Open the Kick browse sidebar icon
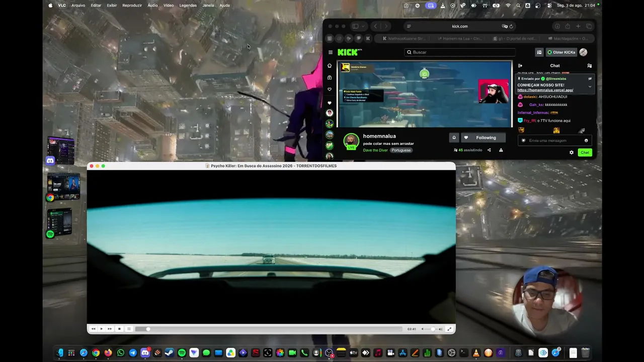This screenshot has height=362, width=644. tap(330, 77)
